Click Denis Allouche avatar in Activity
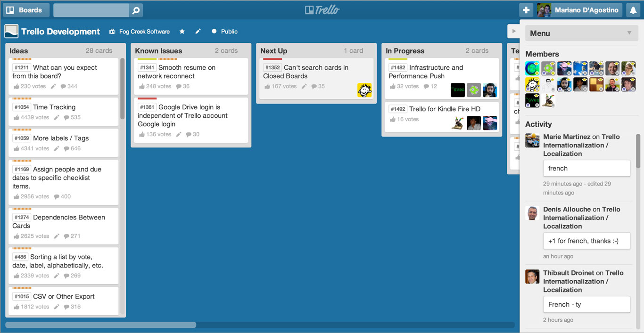This screenshot has width=644, height=333. click(x=533, y=213)
